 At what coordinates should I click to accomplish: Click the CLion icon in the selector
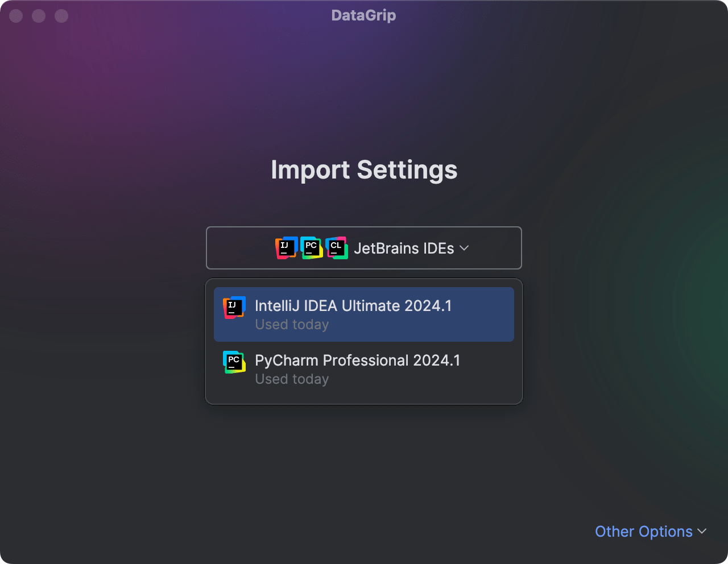(x=337, y=248)
